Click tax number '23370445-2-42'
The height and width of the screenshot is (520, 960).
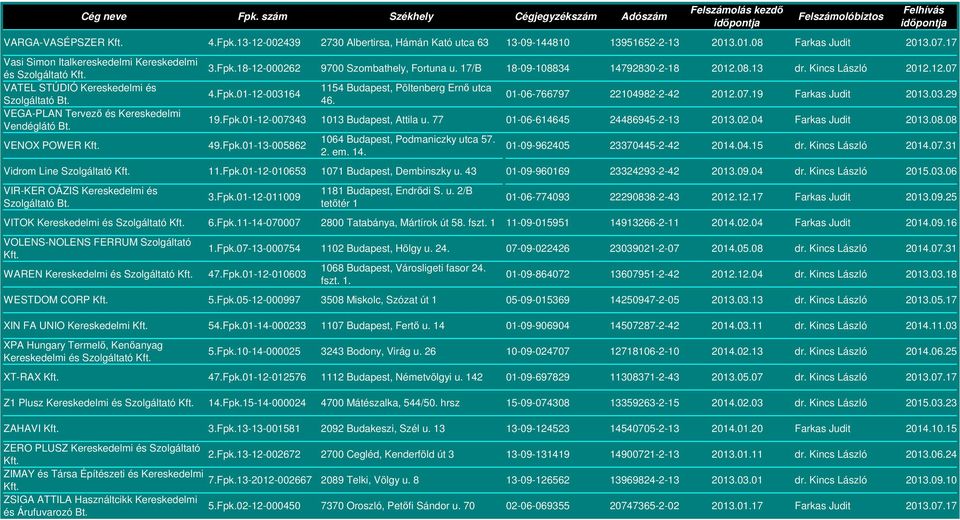[644, 146]
